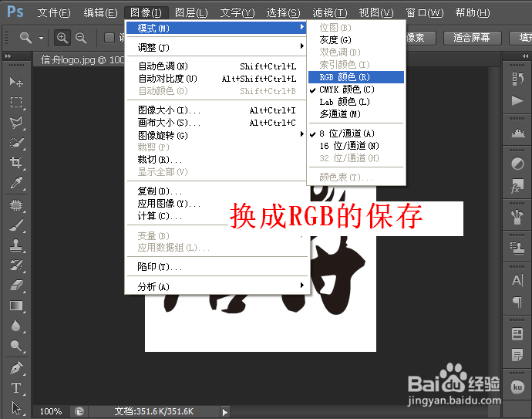
Task: Select 16 位/通道 bit depth
Action: [356, 146]
